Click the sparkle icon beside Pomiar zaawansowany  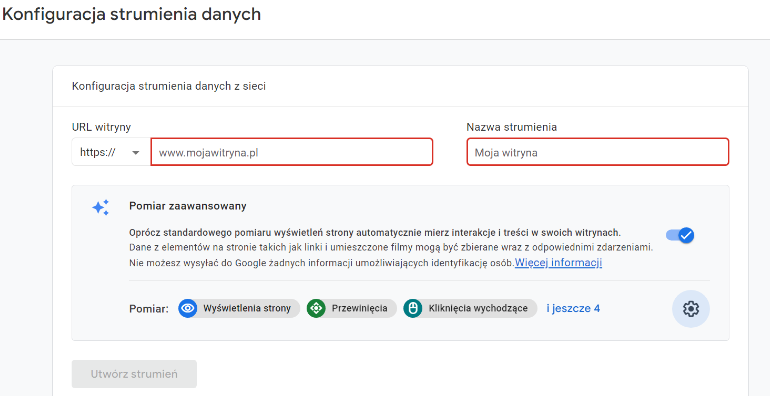[101, 207]
